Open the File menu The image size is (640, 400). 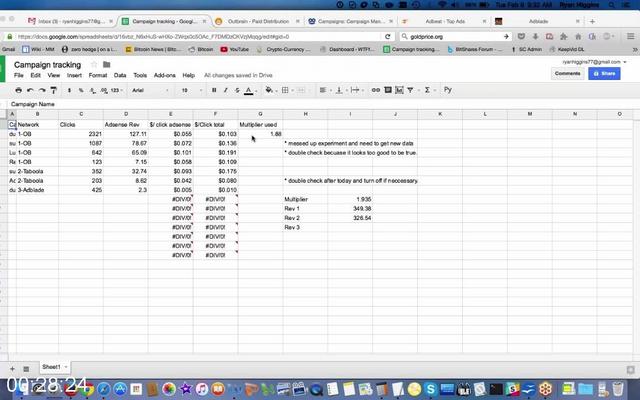click(x=19, y=76)
